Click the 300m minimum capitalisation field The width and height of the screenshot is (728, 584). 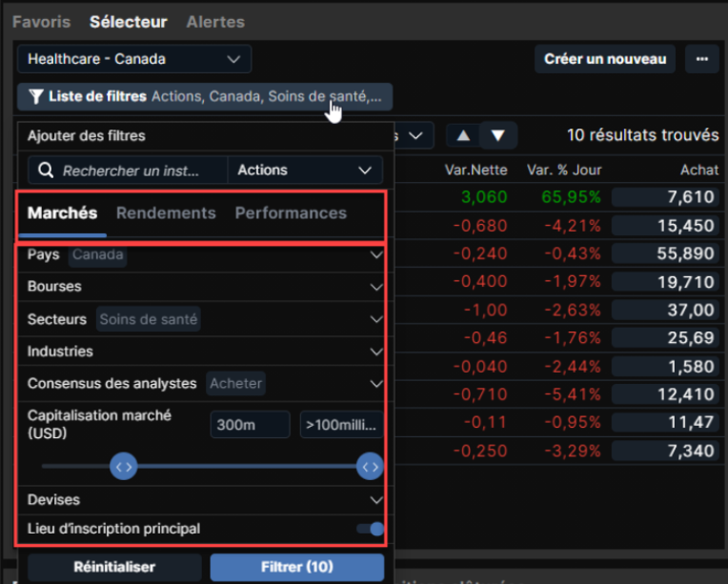[250, 425]
